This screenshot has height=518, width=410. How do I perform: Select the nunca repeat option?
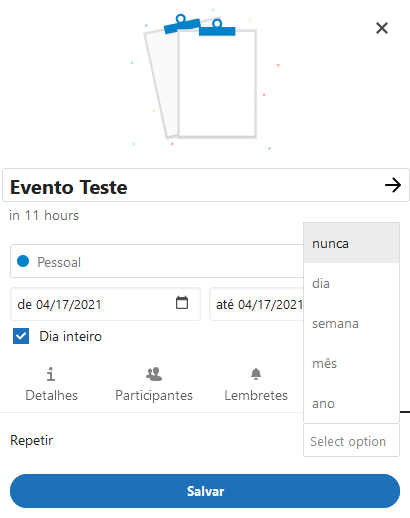click(351, 243)
